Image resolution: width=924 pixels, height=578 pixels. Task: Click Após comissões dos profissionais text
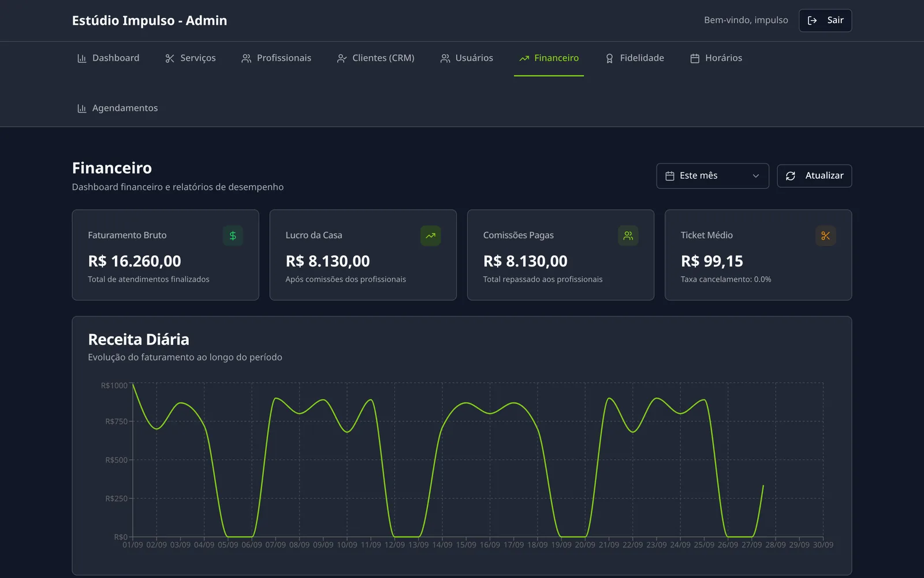tap(346, 279)
